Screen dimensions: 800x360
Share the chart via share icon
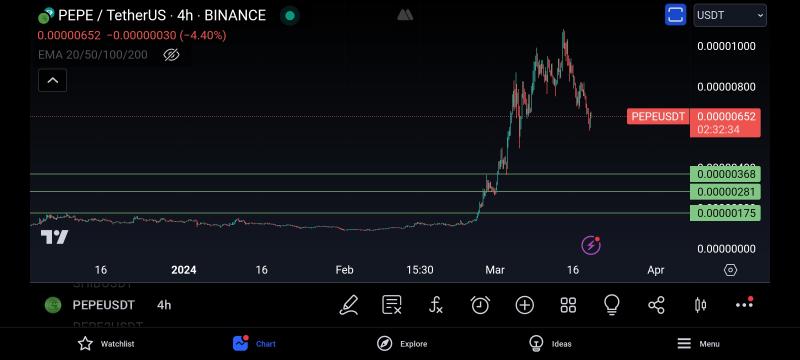tap(656, 305)
